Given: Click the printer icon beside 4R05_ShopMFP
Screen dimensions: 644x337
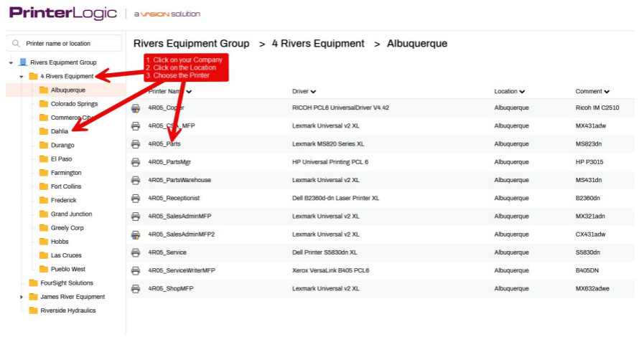Looking at the screenshot, I should click(x=135, y=288).
